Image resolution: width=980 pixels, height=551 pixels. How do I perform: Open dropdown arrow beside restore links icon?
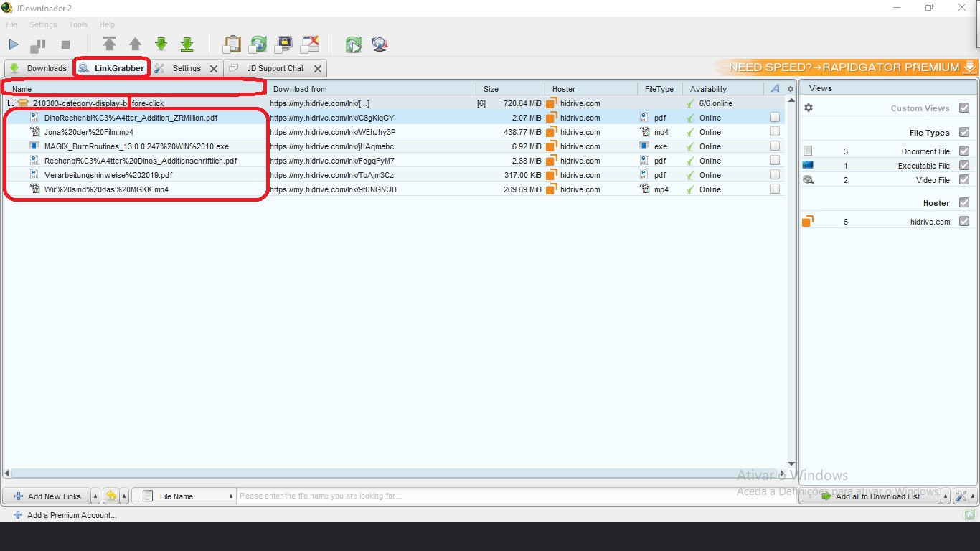pyautogui.click(x=124, y=496)
